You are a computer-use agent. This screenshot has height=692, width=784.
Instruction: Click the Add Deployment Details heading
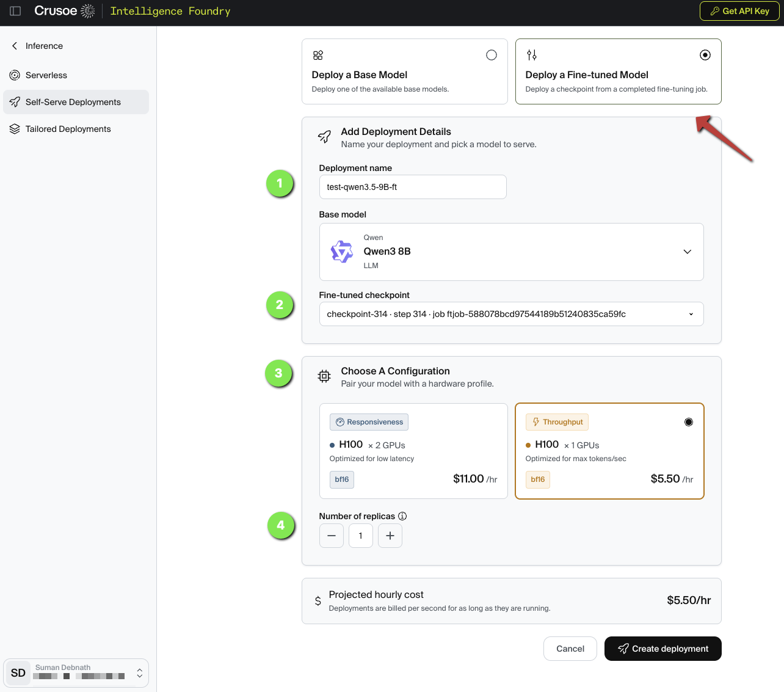coord(396,131)
